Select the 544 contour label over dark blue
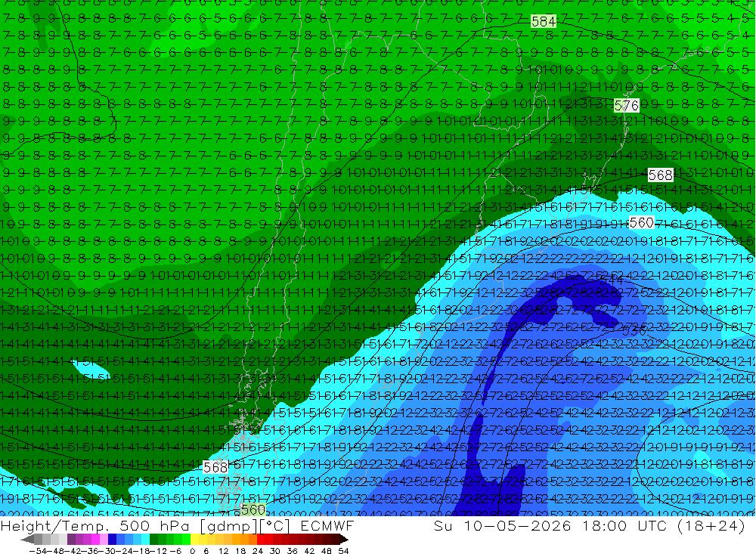Image resolution: width=756 pixels, height=554 pixels. 613,279
